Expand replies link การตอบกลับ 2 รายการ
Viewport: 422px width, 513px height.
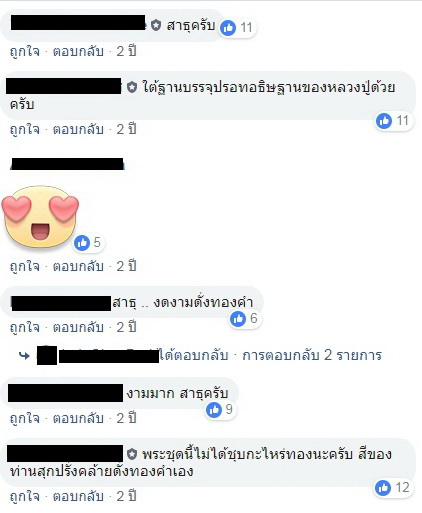(x=312, y=355)
